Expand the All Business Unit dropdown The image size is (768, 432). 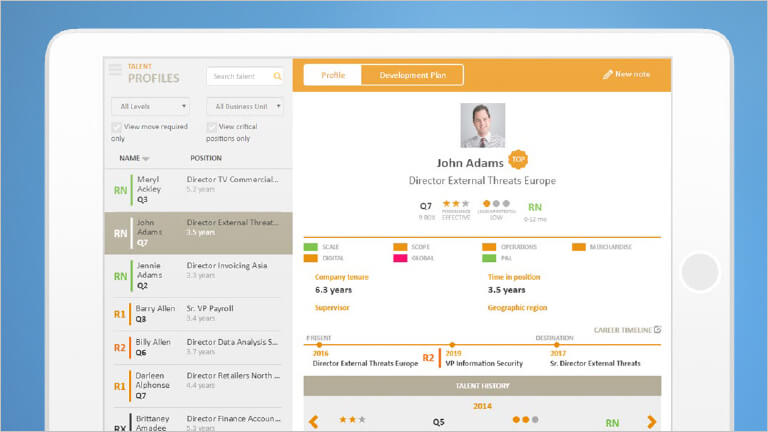click(x=244, y=106)
